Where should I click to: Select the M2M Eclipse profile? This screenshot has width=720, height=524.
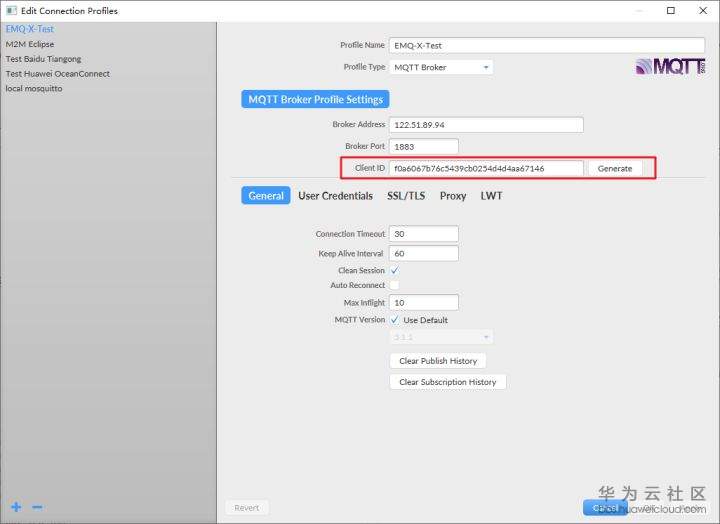pos(30,44)
